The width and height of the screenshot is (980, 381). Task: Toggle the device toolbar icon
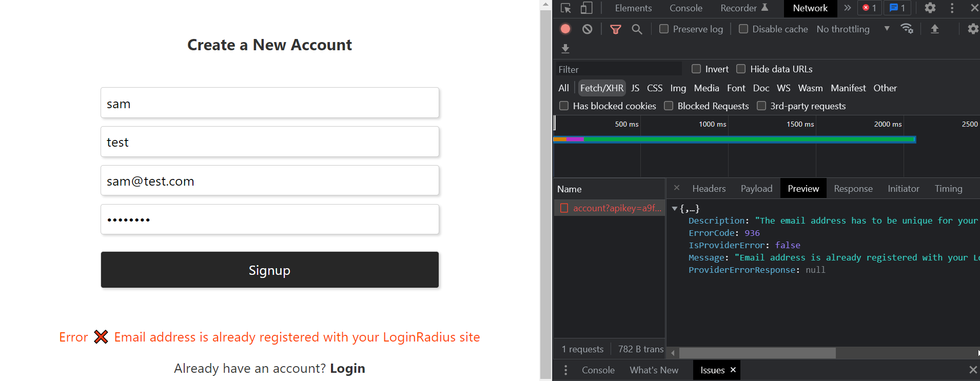tap(586, 8)
